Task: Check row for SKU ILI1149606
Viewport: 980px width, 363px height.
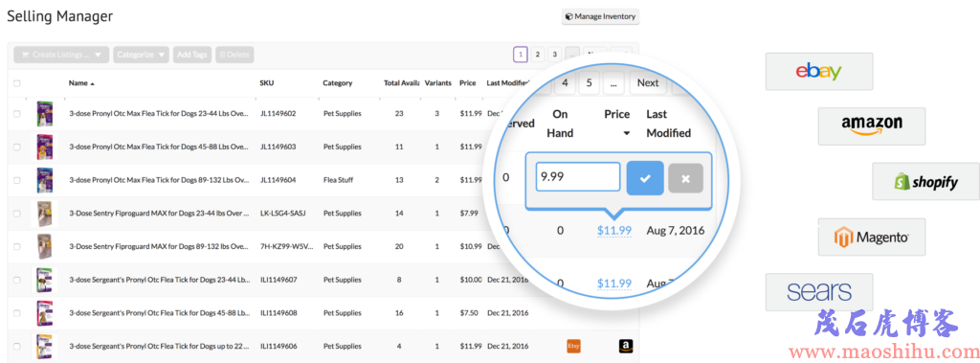Action: [x=17, y=346]
